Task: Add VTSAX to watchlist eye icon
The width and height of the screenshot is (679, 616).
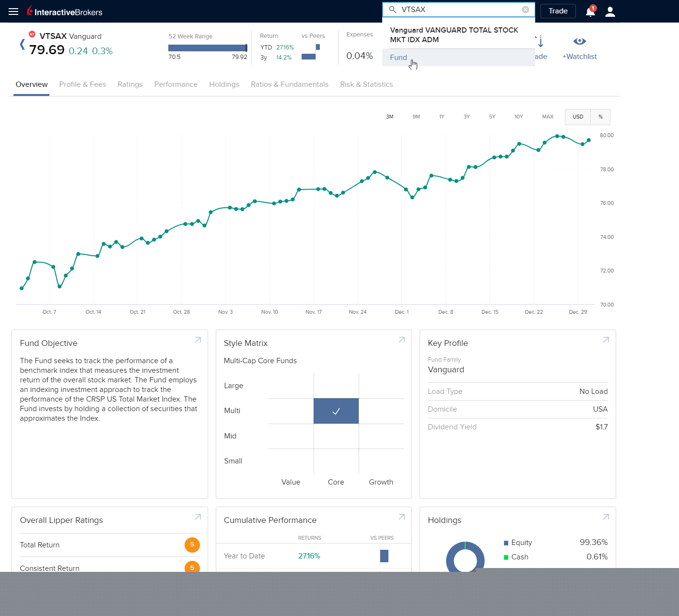Action: (580, 41)
